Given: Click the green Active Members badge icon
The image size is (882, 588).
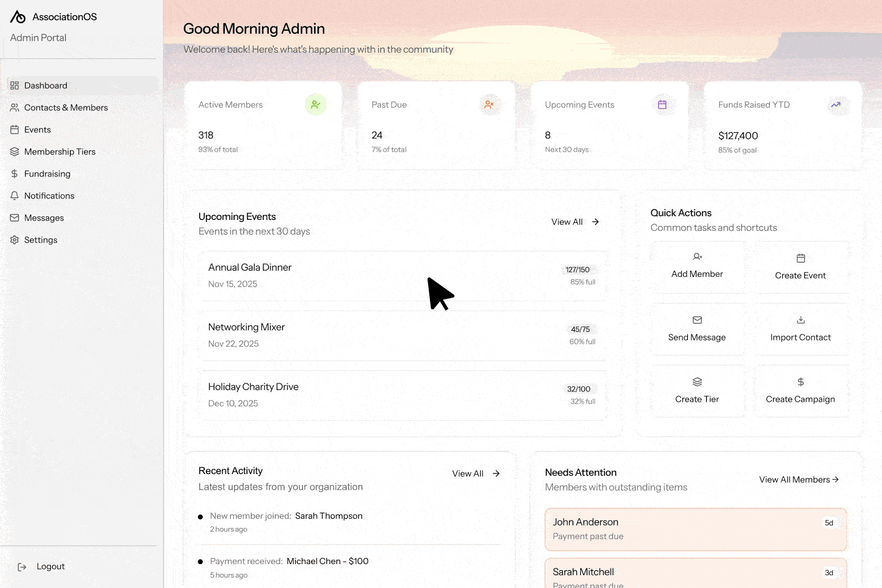Looking at the screenshot, I should pyautogui.click(x=316, y=104).
